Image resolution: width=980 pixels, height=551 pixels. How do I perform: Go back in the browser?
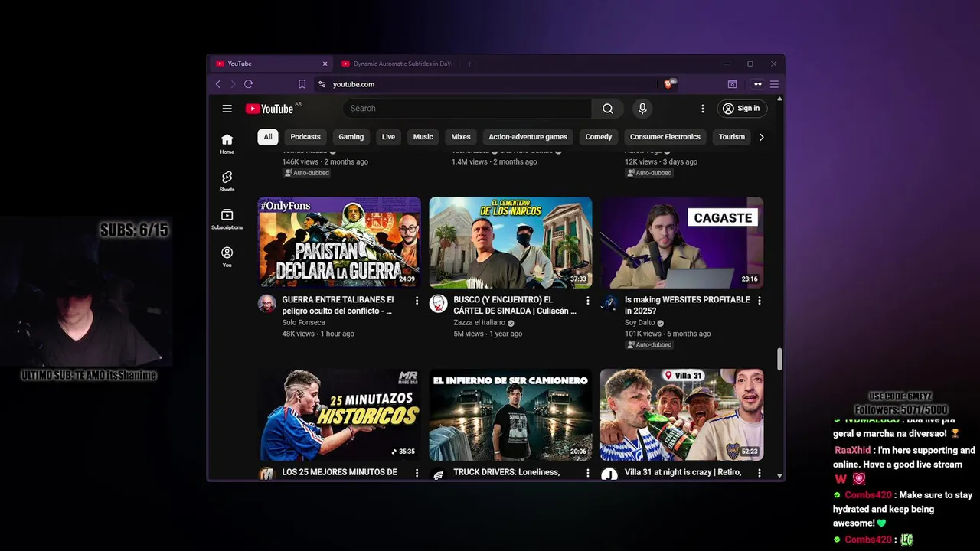tap(217, 84)
